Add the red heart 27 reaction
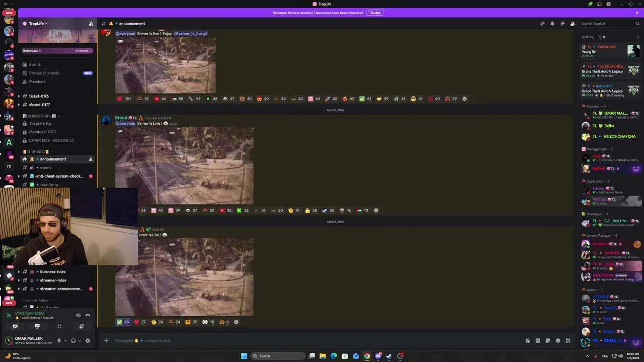Image resolution: width=644 pixels, height=362 pixels. point(140,322)
